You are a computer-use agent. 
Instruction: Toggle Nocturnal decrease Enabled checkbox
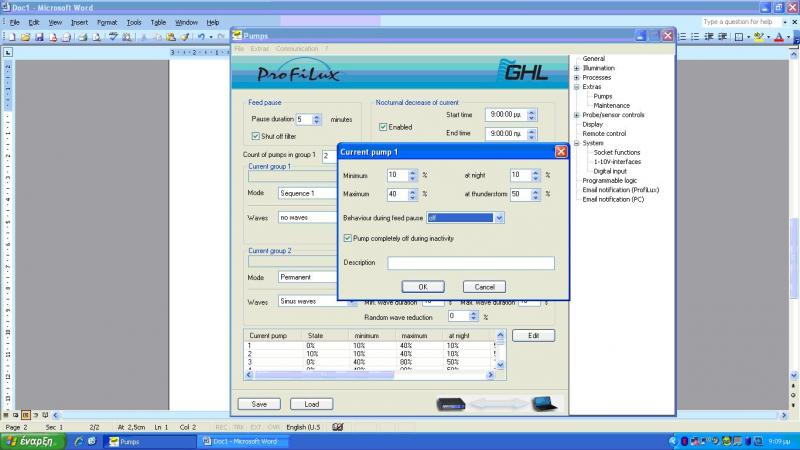[383, 127]
